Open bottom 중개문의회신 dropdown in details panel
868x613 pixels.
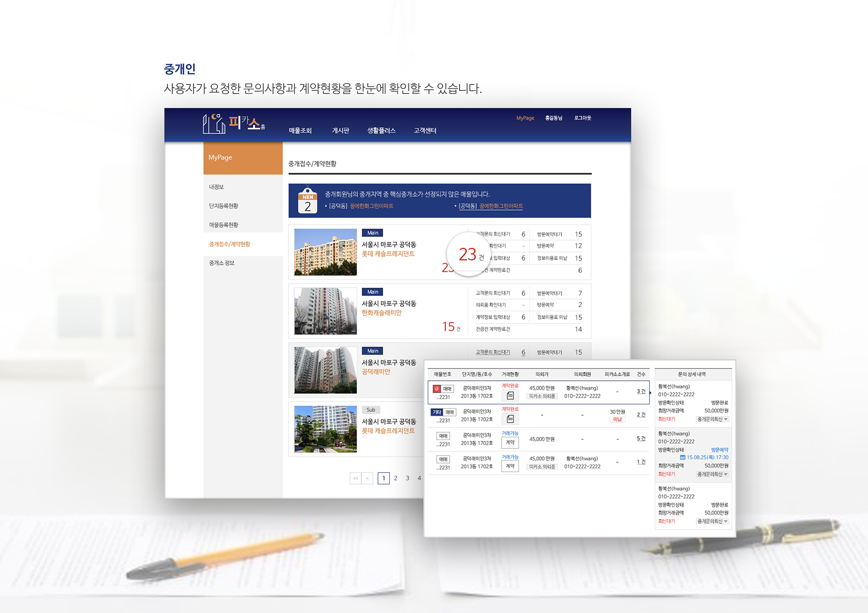coord(712,521)
